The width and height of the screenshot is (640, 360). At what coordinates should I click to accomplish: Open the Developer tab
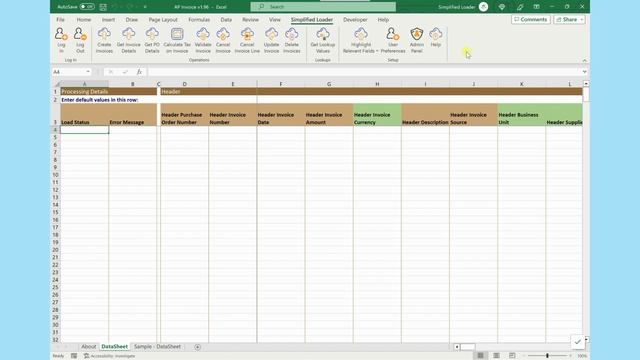[355, 20]
